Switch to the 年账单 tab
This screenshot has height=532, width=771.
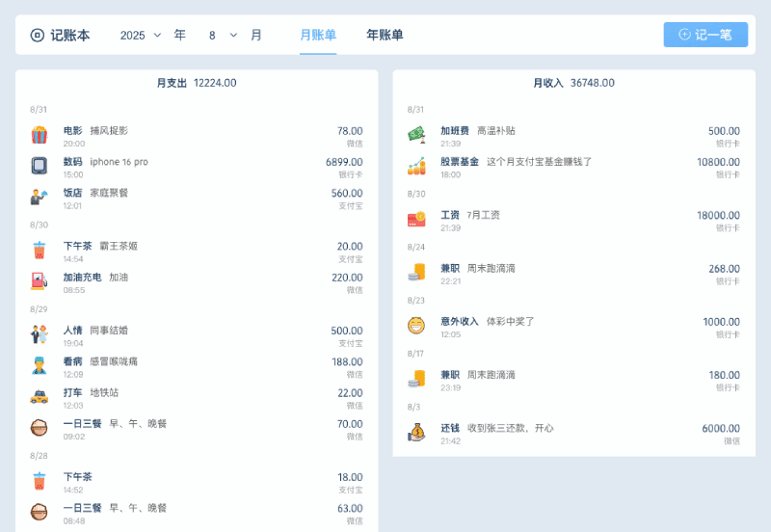385,35
